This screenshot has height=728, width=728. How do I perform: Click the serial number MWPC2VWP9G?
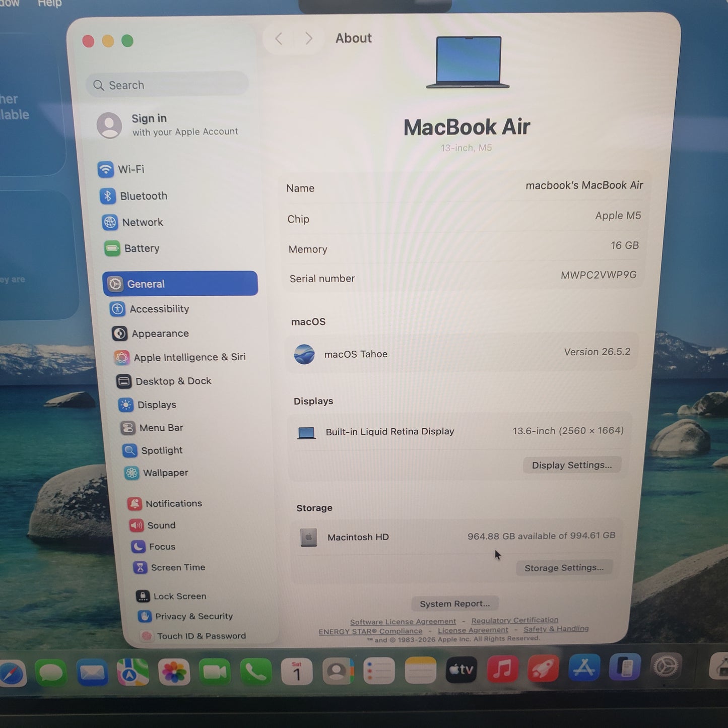click(599, 275)
